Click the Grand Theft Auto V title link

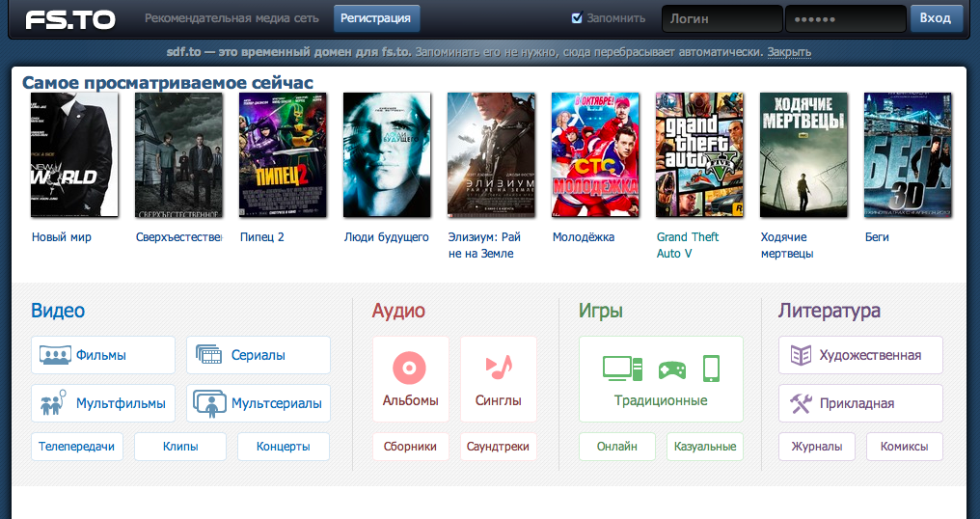688,245
